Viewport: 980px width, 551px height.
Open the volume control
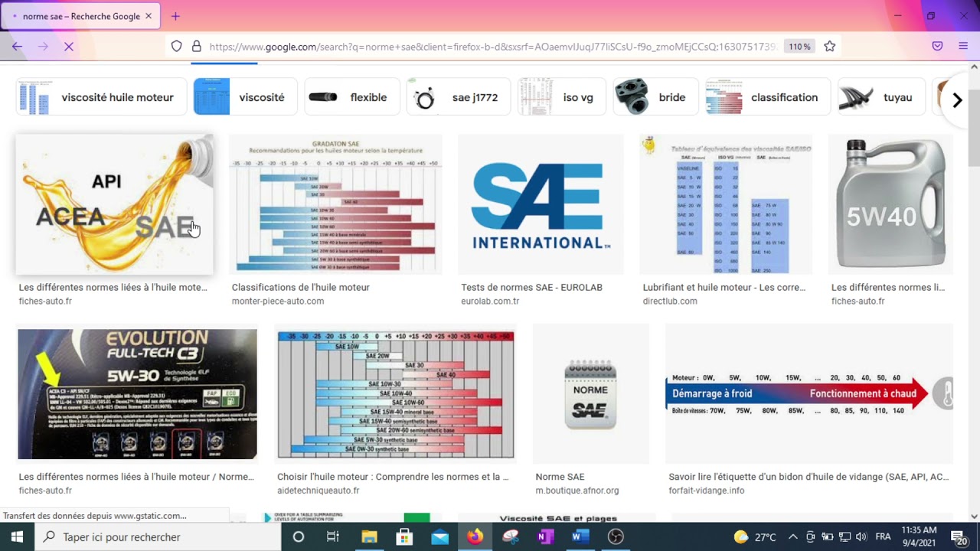[x=861, y=536]
